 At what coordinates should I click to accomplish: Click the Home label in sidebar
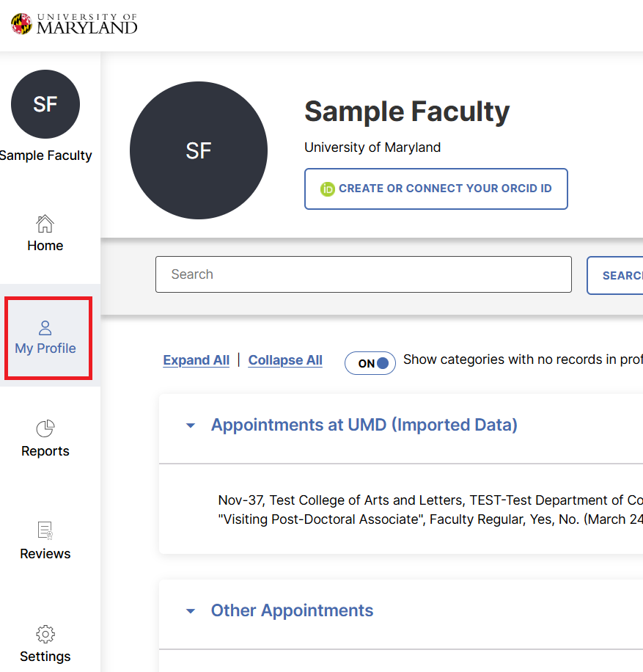pyautogui.click(x=45, y=246)
